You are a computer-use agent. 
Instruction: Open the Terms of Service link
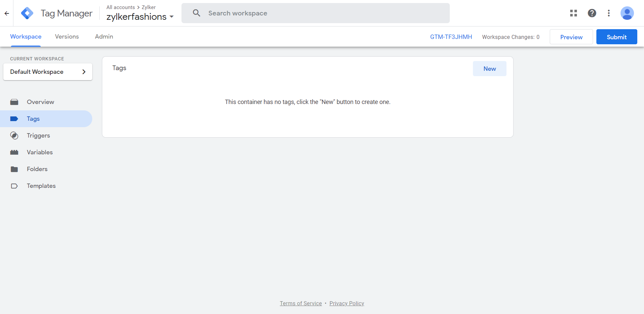[x=301, y=303]
